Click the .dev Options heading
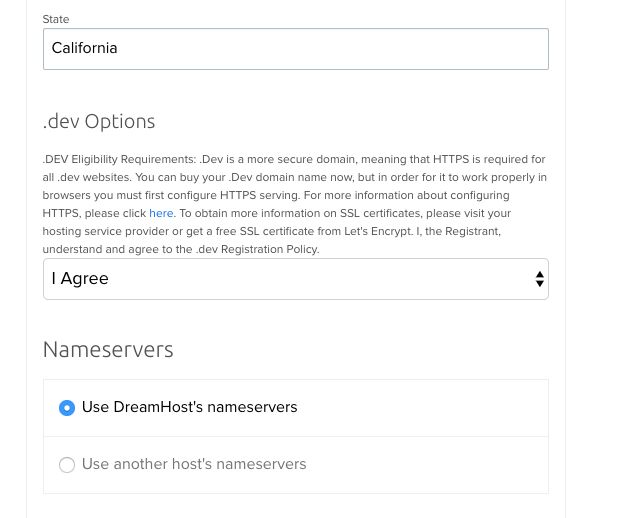 coord(99,121)
